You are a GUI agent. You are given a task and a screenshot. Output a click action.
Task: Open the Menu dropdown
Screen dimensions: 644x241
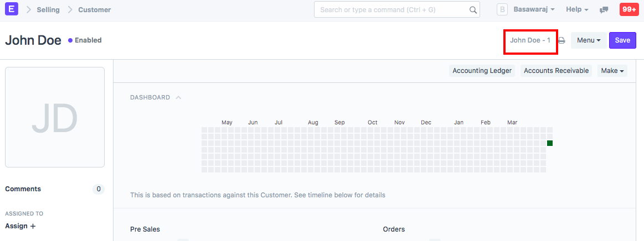588,40
